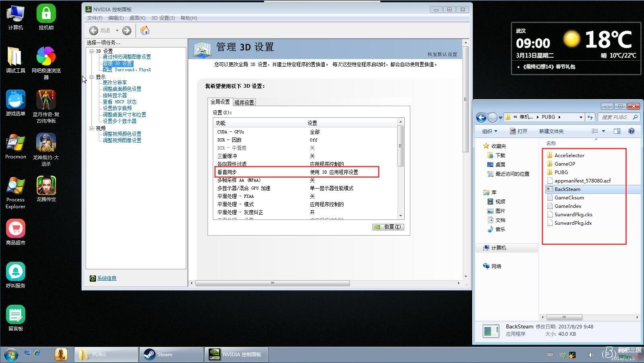
Task: Go back in NVIDIA control panel
Action: click(x=94, y=31)
